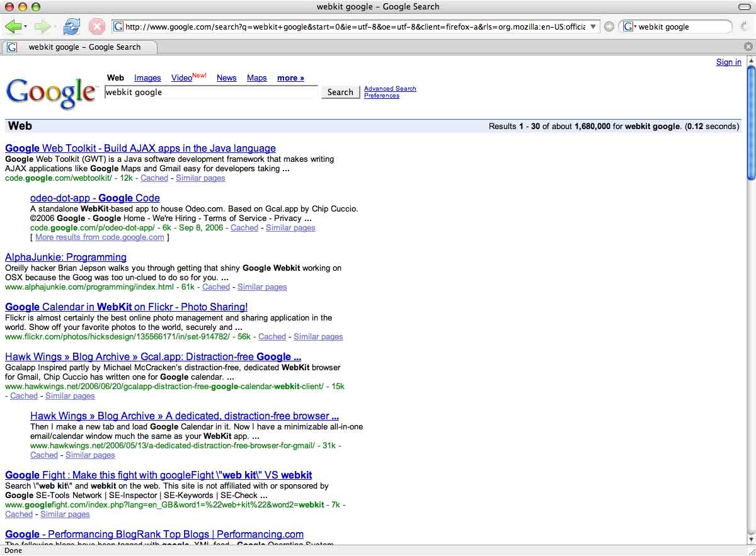This screenshot has height=556, width=756.
Task: Click the scrollbar up arrow
Action: 750,60
